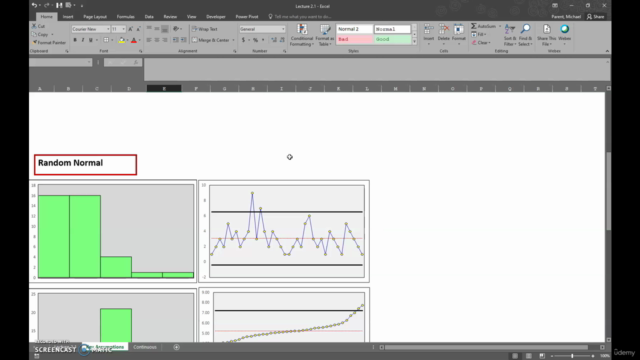Open Conditional Formatting menu

coord(302,35)
